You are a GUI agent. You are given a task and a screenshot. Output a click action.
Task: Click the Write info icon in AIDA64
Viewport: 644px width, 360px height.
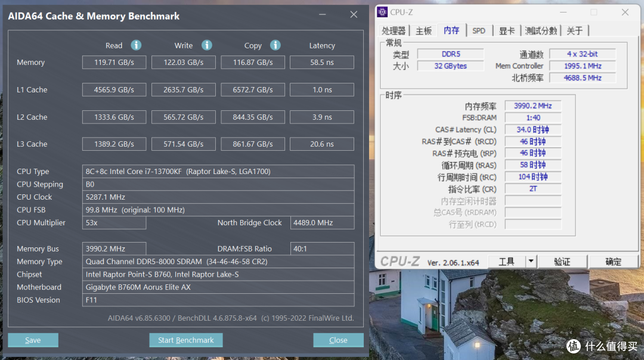[x=206, y=45]
